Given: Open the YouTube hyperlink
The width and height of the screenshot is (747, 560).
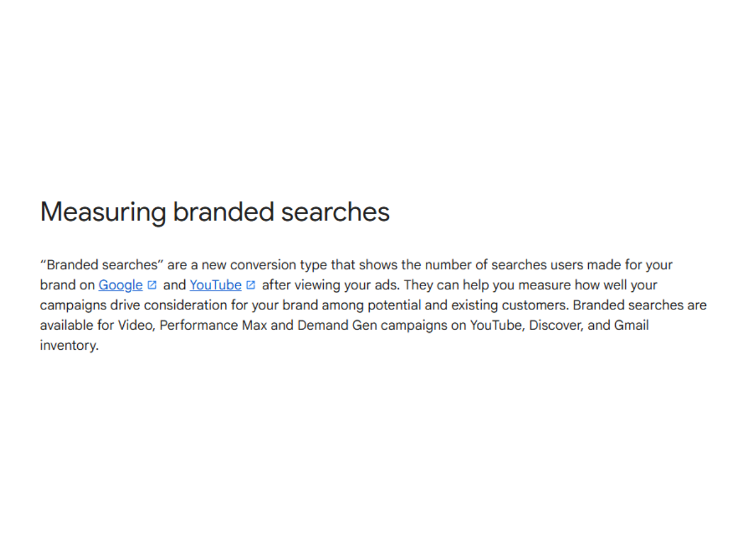Looking at the screenshot, I should (x=215, y=285).
